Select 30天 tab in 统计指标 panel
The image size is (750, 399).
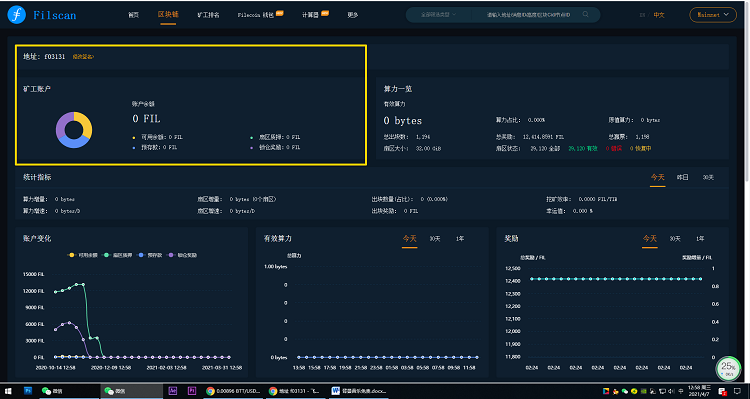708,177
